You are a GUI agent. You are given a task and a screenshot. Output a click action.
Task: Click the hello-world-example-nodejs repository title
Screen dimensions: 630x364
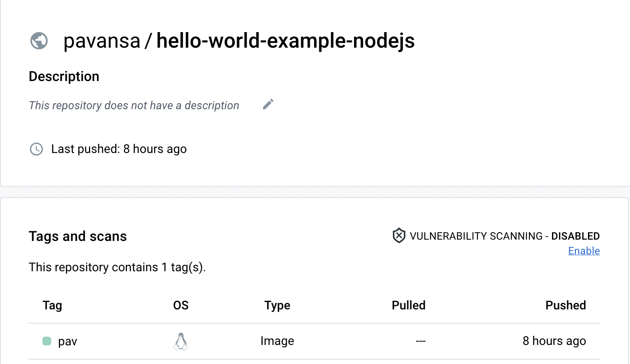[286, 41]
